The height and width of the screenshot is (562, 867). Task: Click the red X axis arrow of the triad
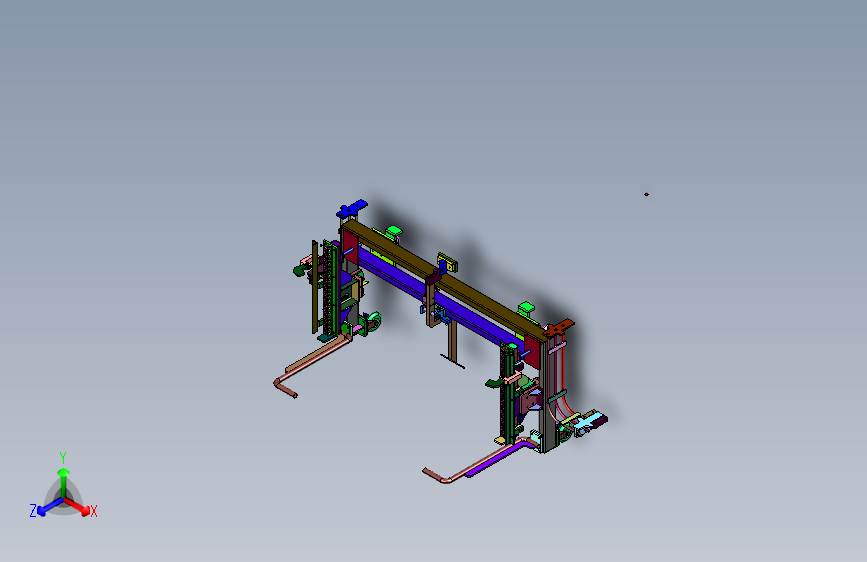(x=77, y=507)
